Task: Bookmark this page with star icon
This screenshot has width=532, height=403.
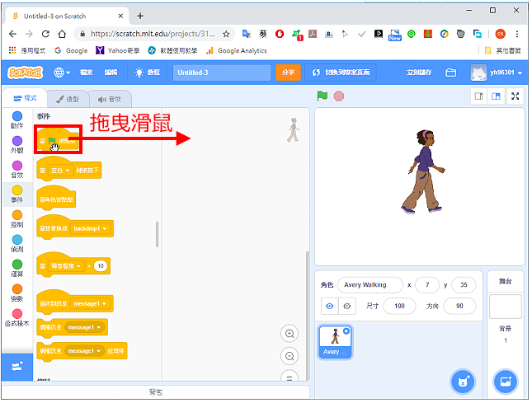Action: click(x=226, y=34)
